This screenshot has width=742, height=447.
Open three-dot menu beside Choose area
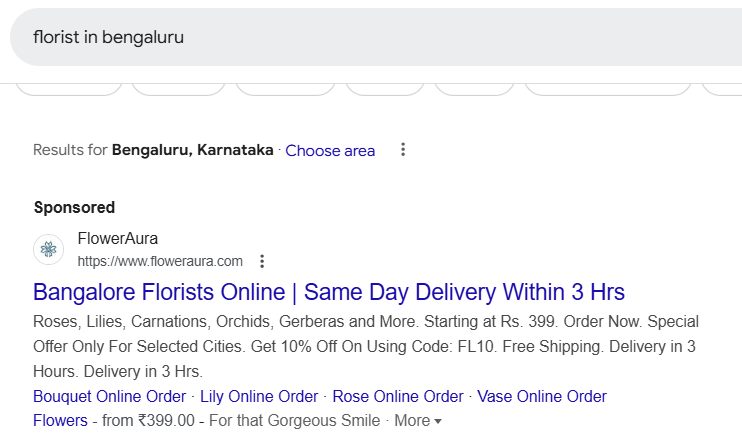403,149
